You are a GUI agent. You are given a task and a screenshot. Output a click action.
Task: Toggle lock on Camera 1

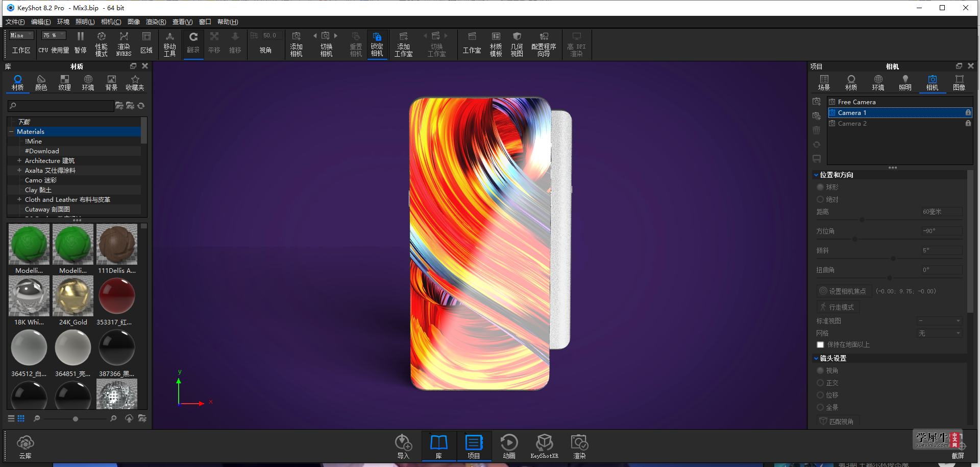pyautogui.click(x=968, y=112)
